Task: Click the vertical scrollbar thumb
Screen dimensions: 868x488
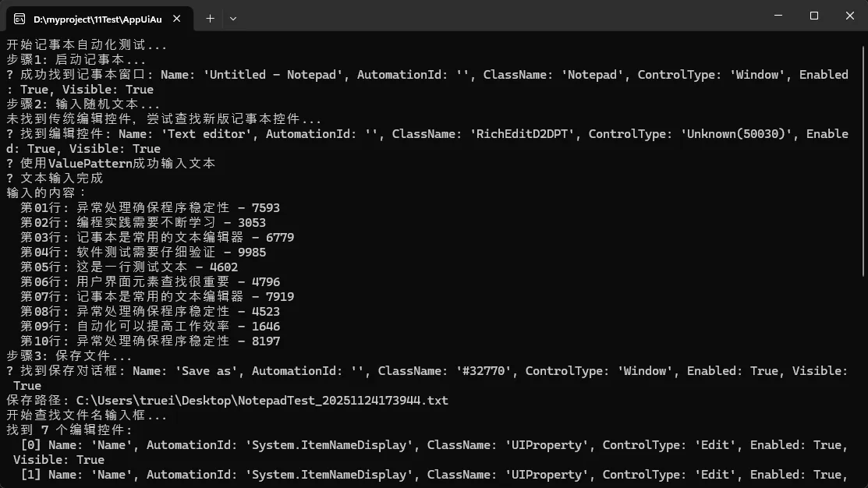Action: pyautogui.click(x=863, y=156)
